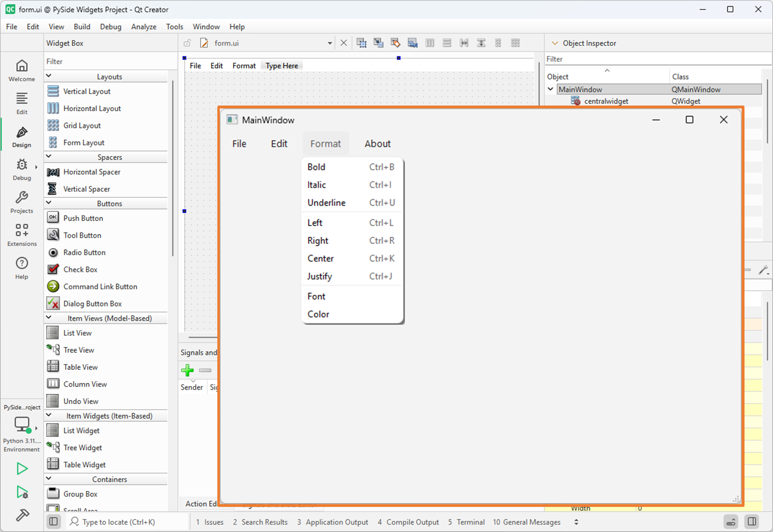Open the Help mode in sidebar

coord(22,268)
